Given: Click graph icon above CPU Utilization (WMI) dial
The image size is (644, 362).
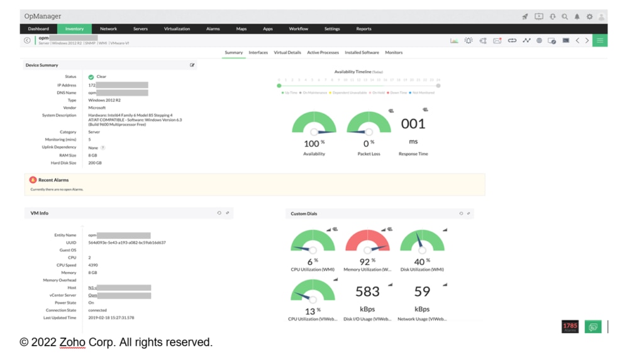Looking at the screenshot, I should [x=328, y=230].
